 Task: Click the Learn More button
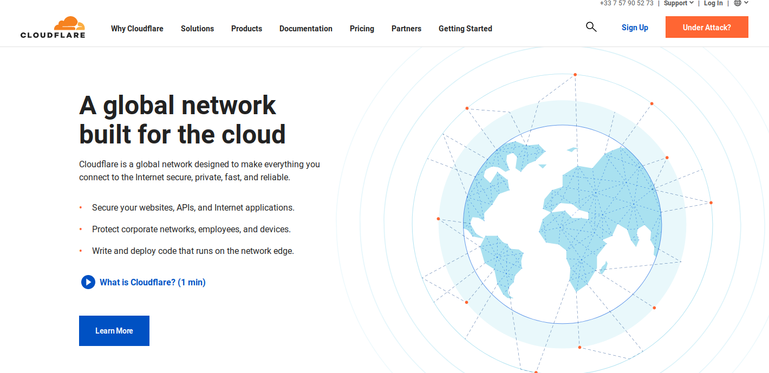point(114,331)
